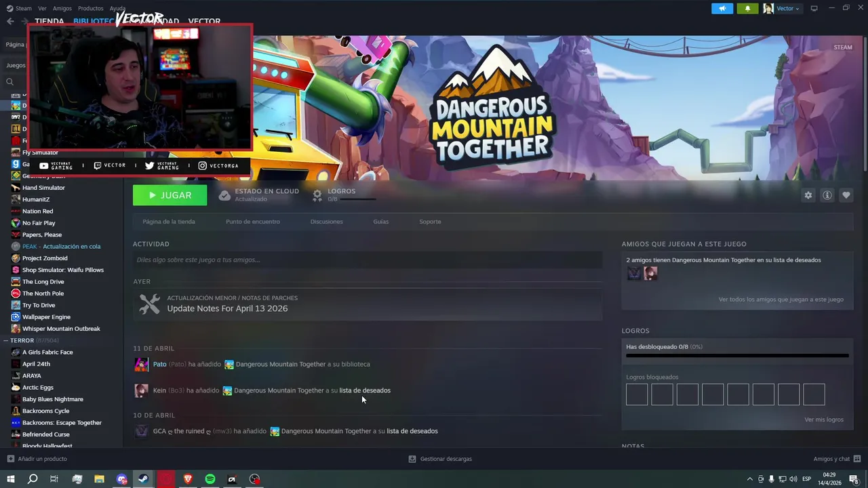Viewport: 868px width, 488px height.
Task: Select Nation Red in library
Action: 37,211
